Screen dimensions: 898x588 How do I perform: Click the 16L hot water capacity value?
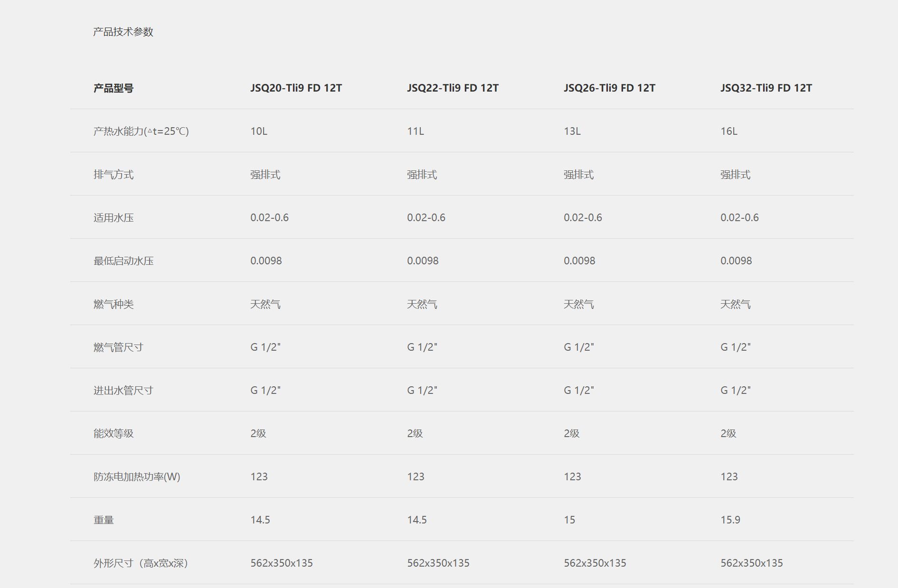coord(729,131)
